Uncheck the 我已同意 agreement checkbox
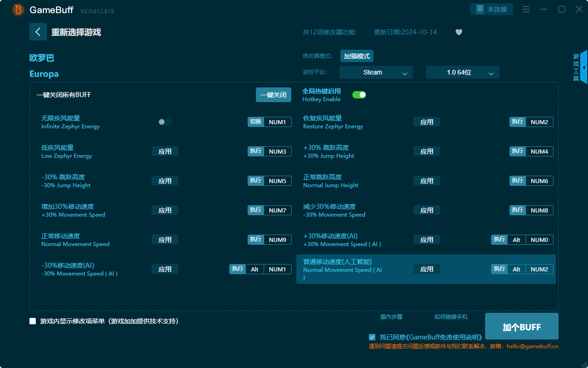This screenshot has height=368, width=588. pos(372,337)
